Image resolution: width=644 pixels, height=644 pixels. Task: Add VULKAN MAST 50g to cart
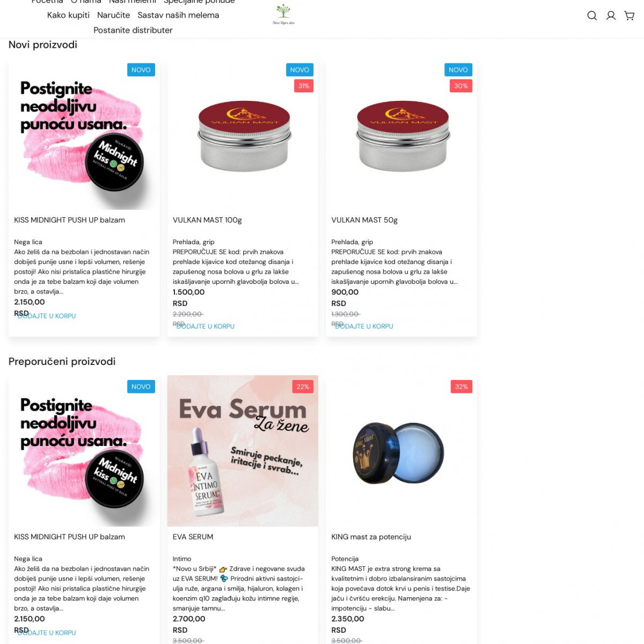click(364, 326)
